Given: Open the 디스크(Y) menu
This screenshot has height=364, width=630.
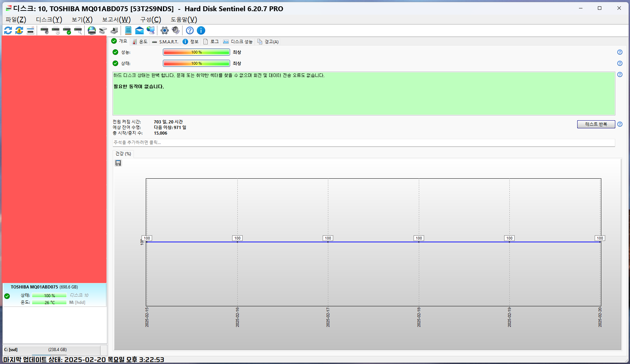Looking at the screenshot, I should (49, 20).
